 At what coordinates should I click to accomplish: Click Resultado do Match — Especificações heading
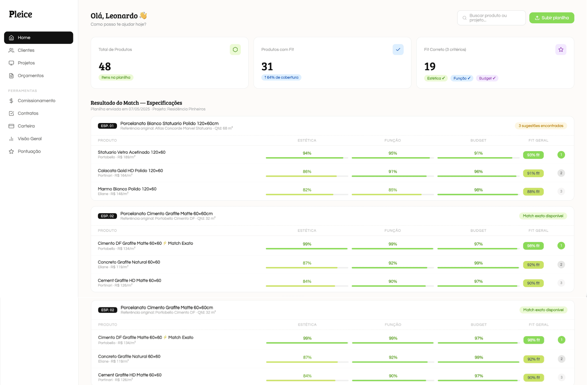point(136,103)
